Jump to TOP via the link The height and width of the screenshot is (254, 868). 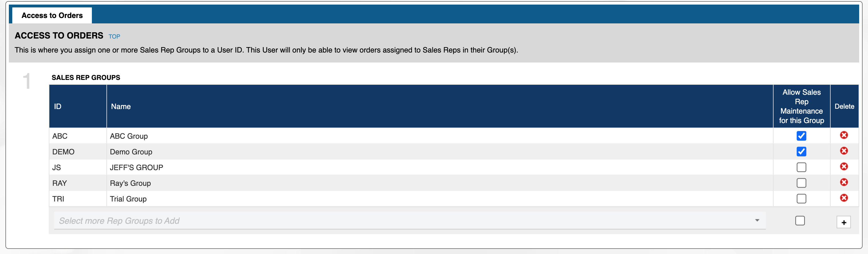tap(114, 36)
